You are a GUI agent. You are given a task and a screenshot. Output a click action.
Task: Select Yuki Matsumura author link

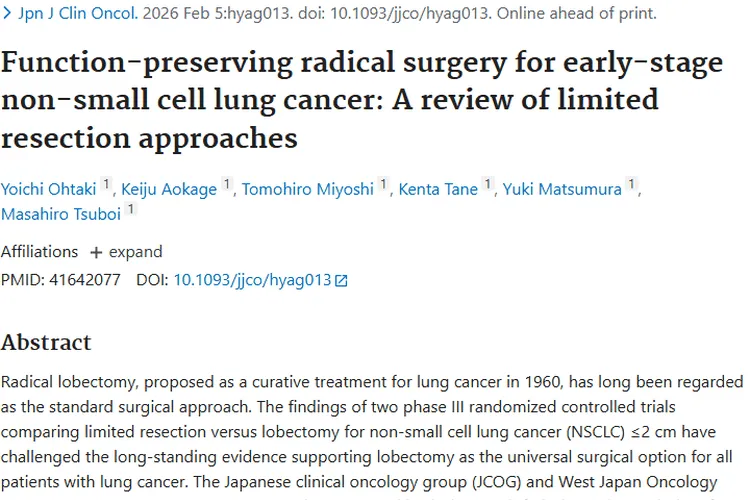click(x=563, y=189)
